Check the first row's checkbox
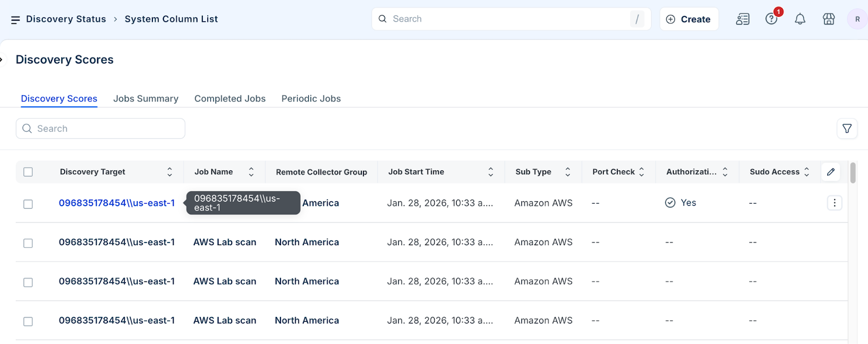This screenshot has width=868, height=344. click(x=28, y=204)
